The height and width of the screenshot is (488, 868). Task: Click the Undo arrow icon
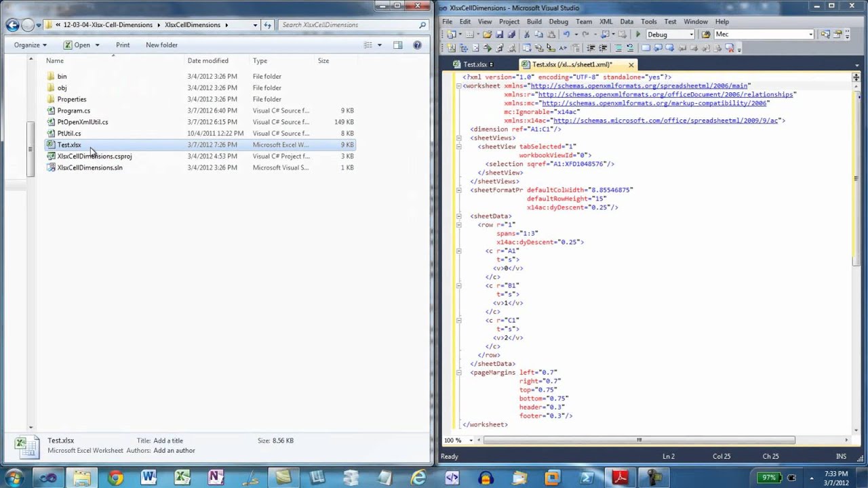[x=567, y=34]
